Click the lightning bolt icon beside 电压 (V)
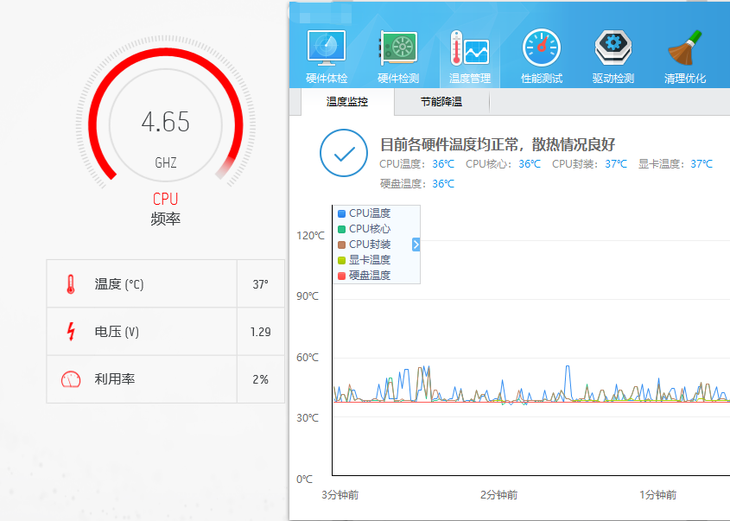Screen dimensions: 730x521 pos(70,331)
